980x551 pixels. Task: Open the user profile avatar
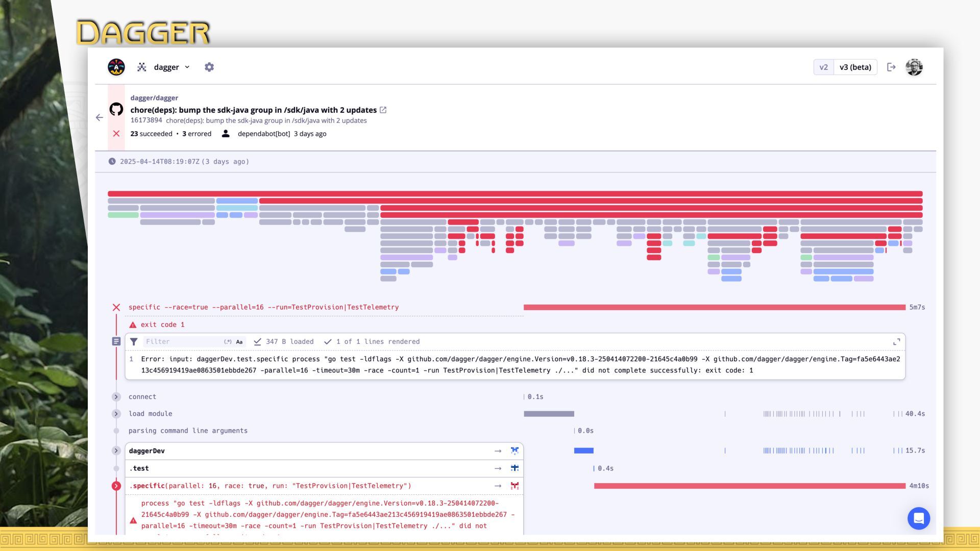pos(914,67)
